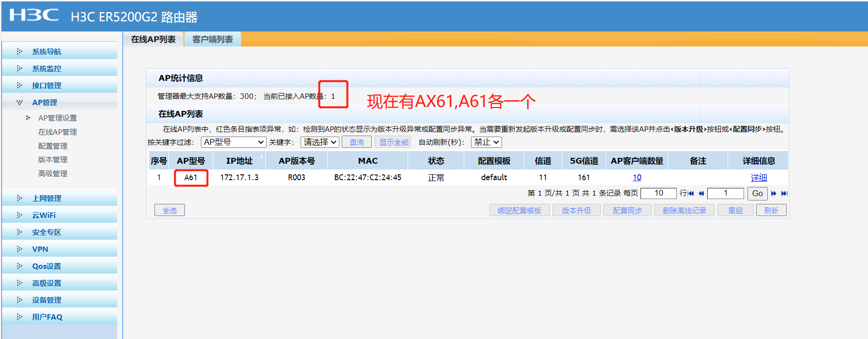This screenshot has width=868, height=339.
Task: Click the MAC column header
Action: click(368, 160)
